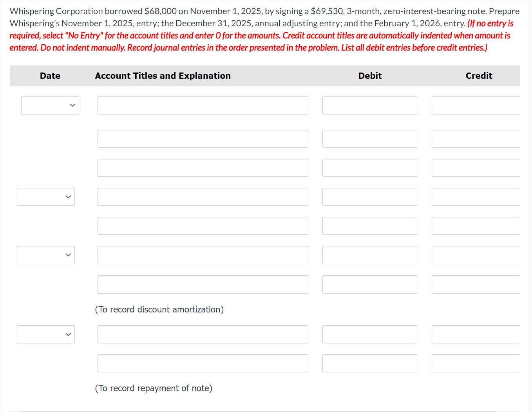Select the debit field of the adjusting entry

point(369,197)
